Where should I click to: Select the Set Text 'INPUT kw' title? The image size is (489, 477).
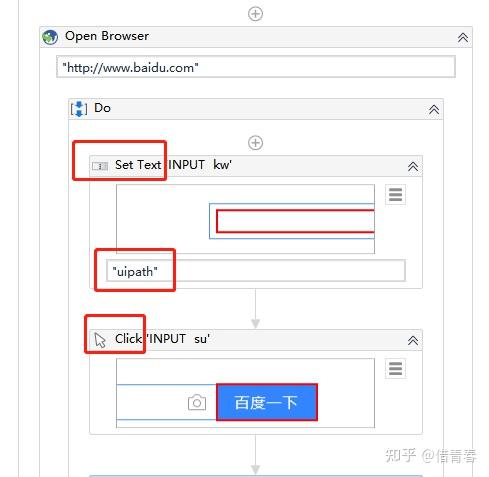tap(173, 165)
